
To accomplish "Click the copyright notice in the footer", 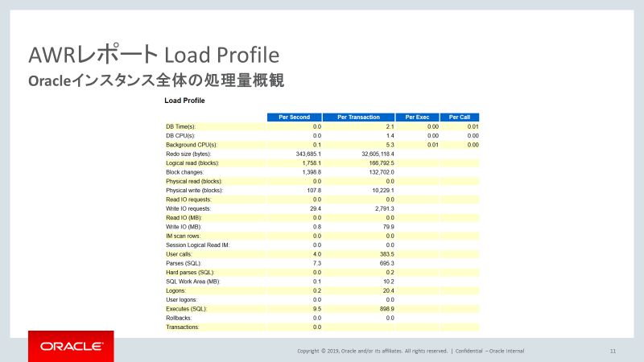I will point(373,351).
